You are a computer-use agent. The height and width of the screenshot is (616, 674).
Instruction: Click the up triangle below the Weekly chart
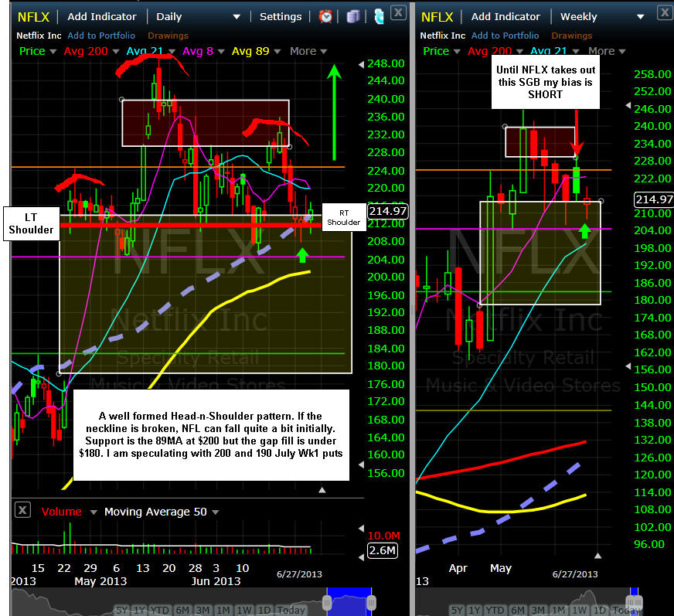pos(597,556)
